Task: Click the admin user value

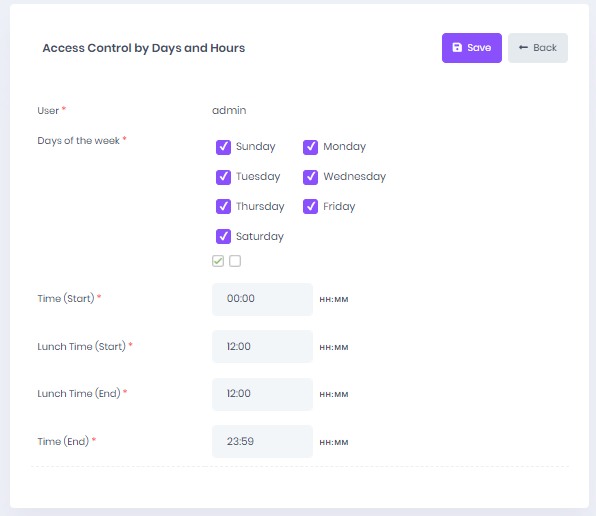Action: click(x=229, y=111)
